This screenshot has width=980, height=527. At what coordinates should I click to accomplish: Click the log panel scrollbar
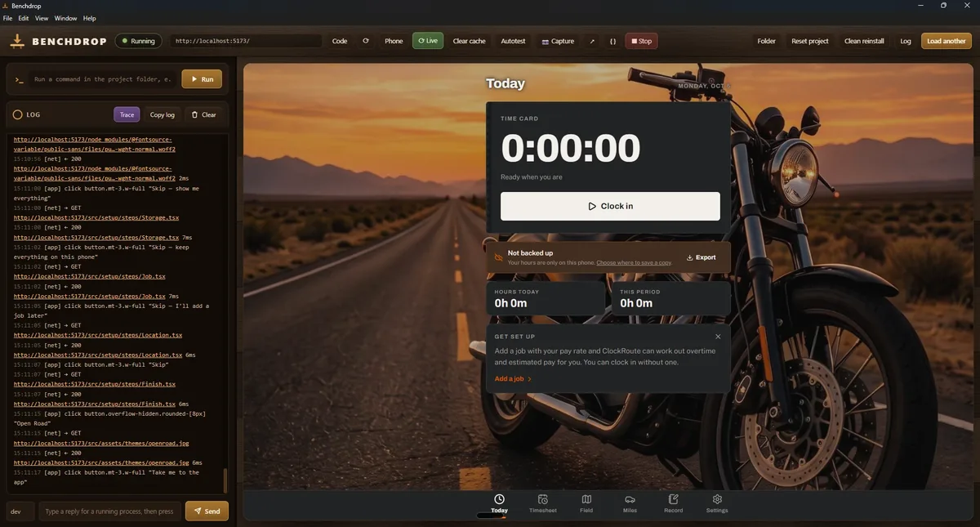pyautogui.click(x=225, y=480)
